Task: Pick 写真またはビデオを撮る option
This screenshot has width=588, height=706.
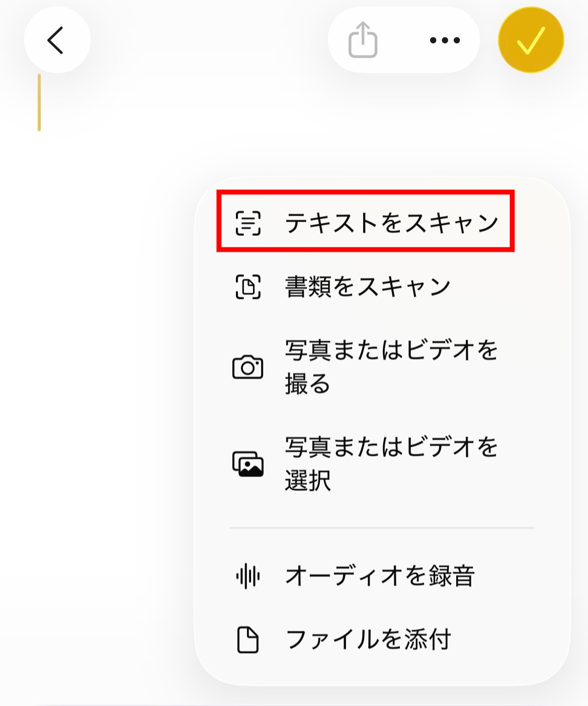Action: (391, 366)
